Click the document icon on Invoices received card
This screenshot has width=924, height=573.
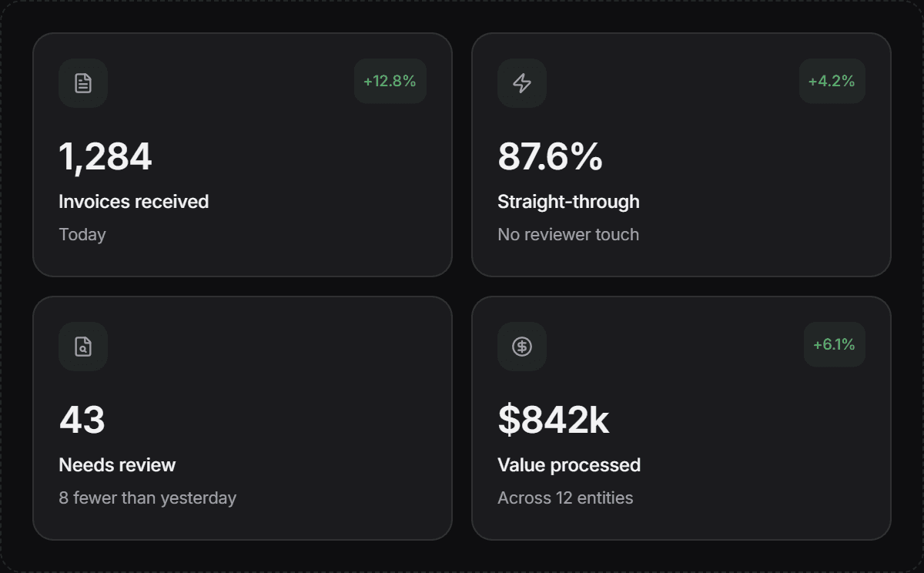(83, 83)
